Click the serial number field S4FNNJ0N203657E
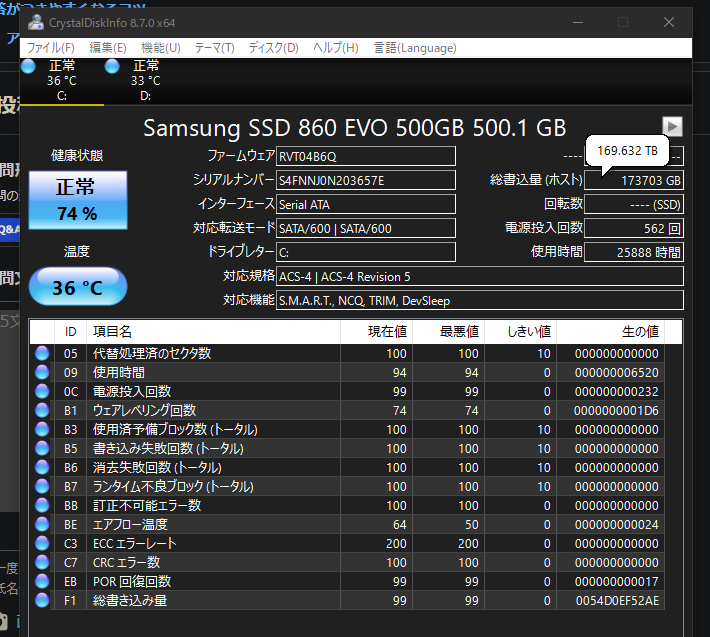710x637 pixels. [366, 180]
